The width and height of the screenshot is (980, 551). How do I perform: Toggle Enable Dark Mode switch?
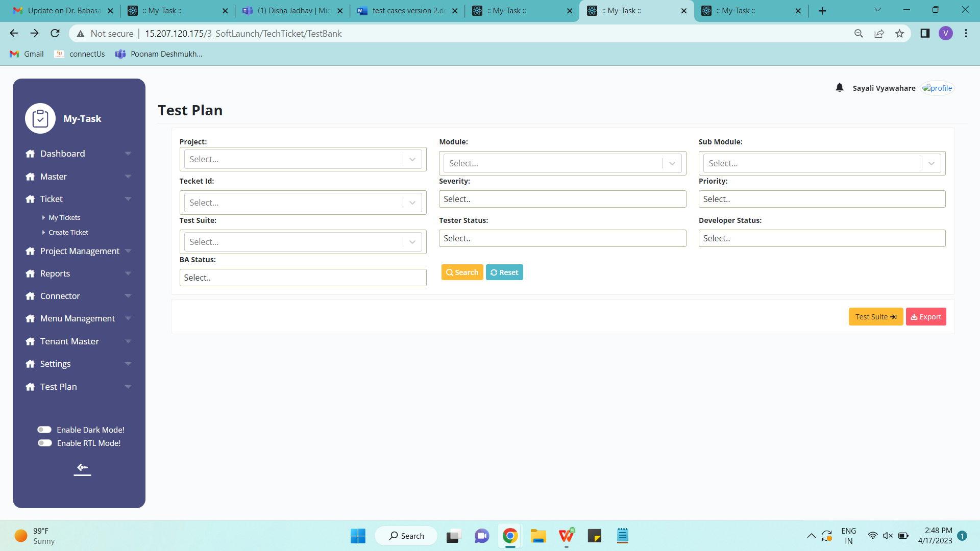(x=44, y=430)
